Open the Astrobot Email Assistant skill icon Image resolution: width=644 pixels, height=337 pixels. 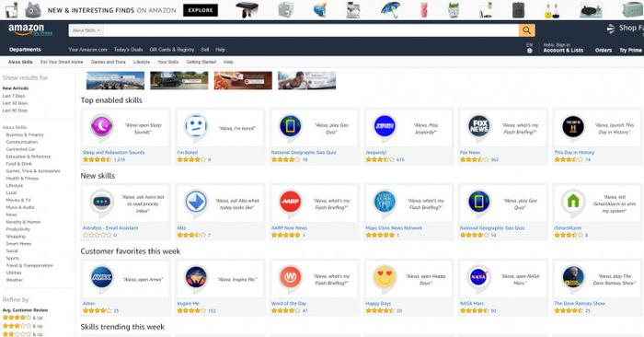[102, 202]
